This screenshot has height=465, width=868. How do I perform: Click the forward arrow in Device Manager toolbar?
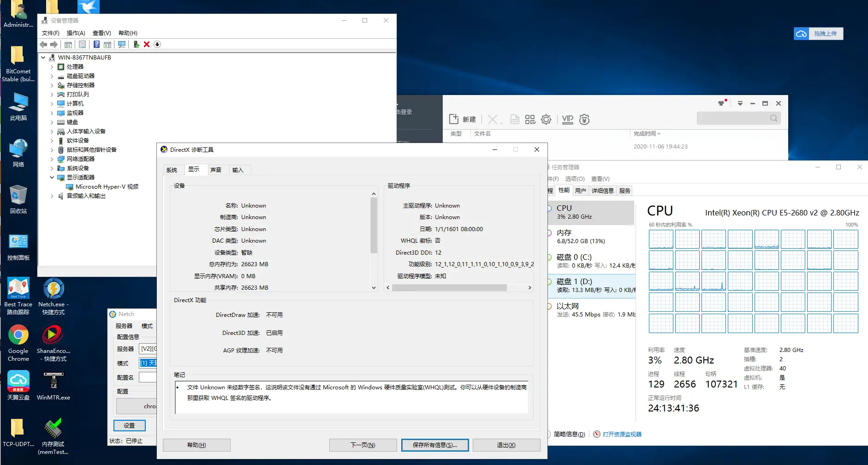tap(54, 44)
